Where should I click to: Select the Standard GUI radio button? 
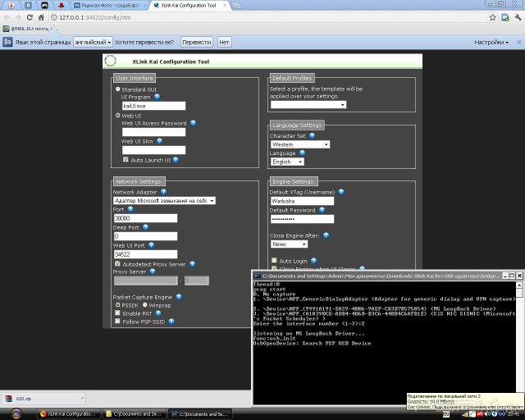pos(117,89)
